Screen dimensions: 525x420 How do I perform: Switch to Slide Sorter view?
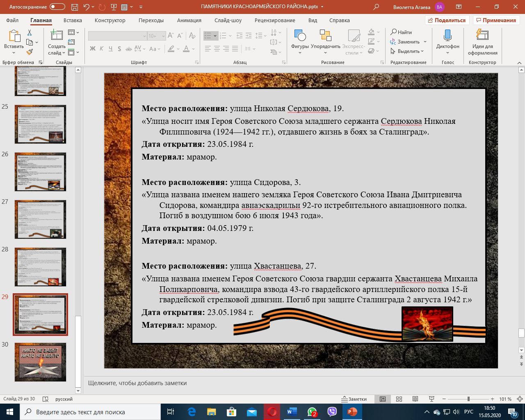point(399,399)
